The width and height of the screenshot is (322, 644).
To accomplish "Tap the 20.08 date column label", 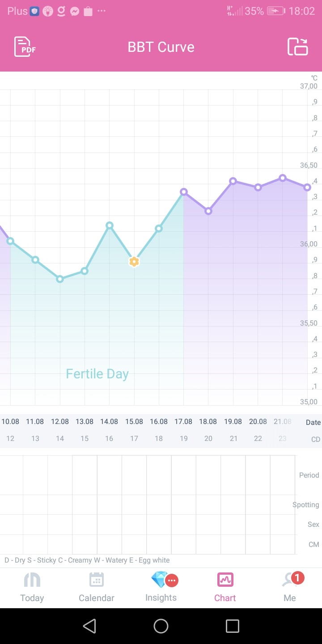I will tap(258, 422).
